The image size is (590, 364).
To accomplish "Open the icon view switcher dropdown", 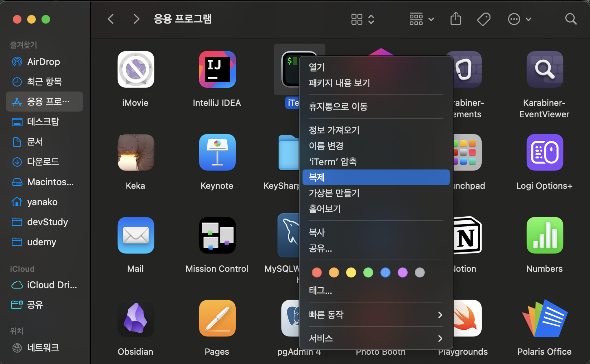I will click(363, 19).
